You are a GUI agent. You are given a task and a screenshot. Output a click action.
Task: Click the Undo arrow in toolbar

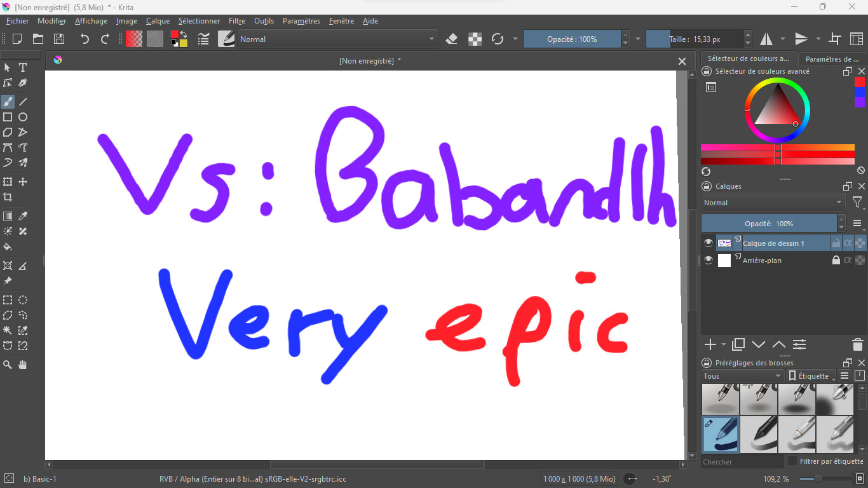(x=85, y=39)
